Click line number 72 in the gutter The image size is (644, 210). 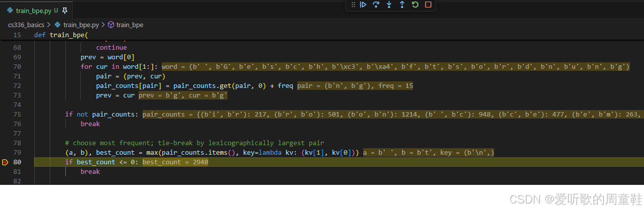17,86
